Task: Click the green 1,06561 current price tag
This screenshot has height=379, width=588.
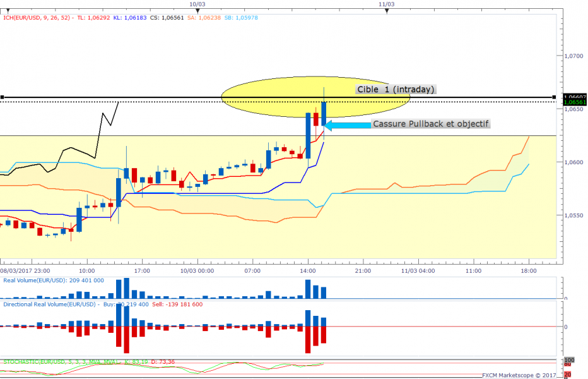Action: (575, 102)
